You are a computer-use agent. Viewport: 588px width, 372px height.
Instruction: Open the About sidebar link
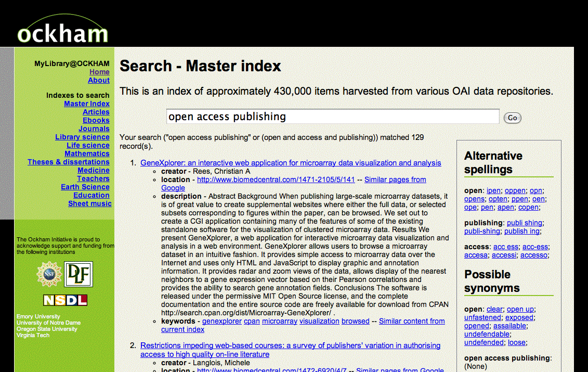99,81
